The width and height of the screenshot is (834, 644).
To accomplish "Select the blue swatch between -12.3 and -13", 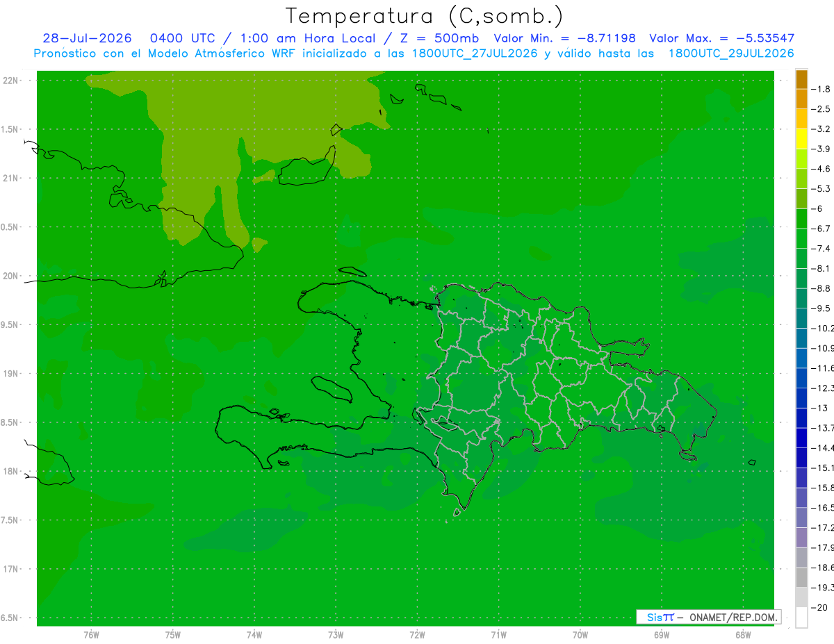I will click(801, 397).
